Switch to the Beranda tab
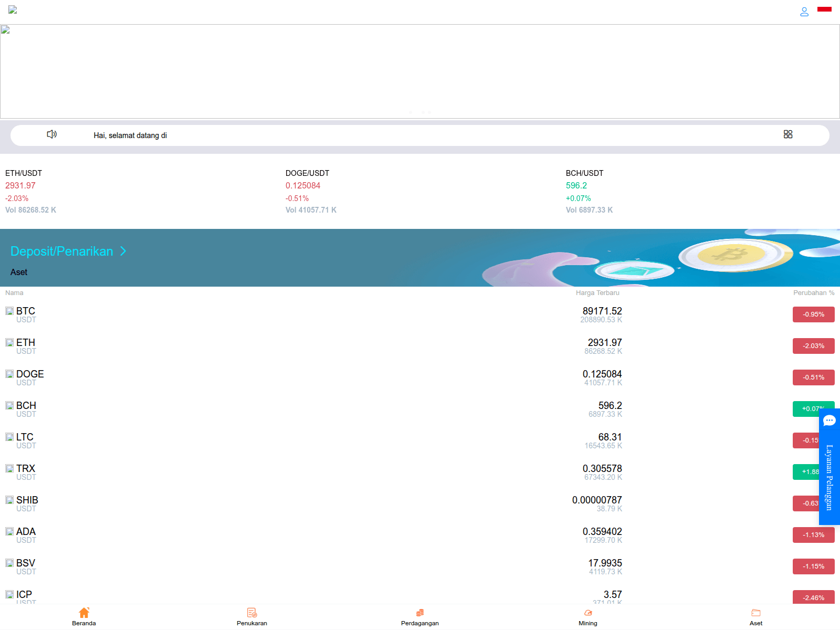The width and height of the screenshot is (840, 630). pyautogui.click(x=84, y=616)
